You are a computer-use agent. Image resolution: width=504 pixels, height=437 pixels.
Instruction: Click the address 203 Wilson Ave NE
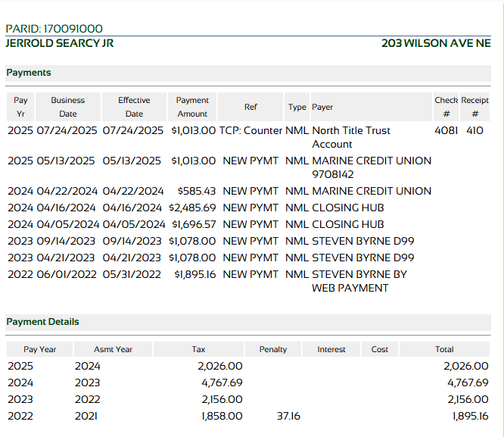pyautogui.click(x=436, y=43)
